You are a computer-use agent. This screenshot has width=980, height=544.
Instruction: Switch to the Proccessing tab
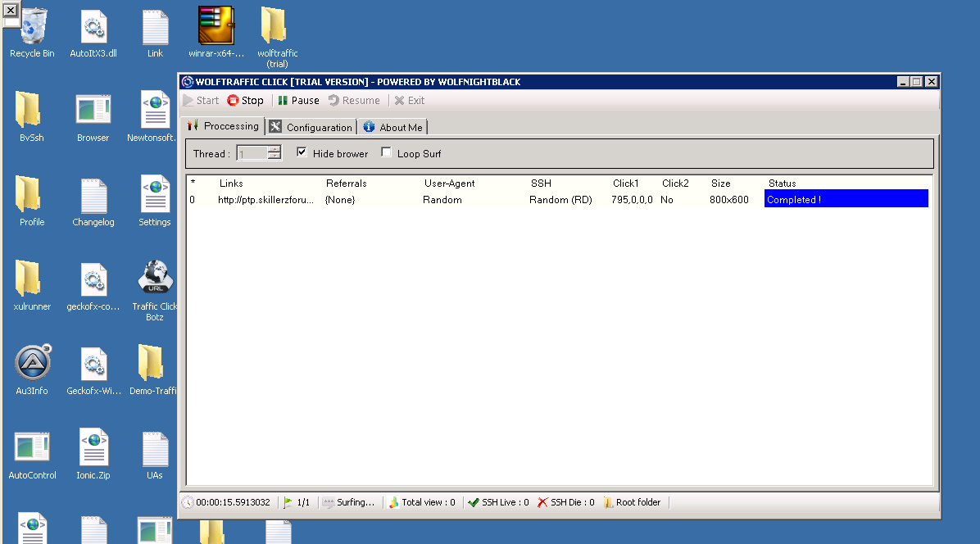[x=223, y=126]
